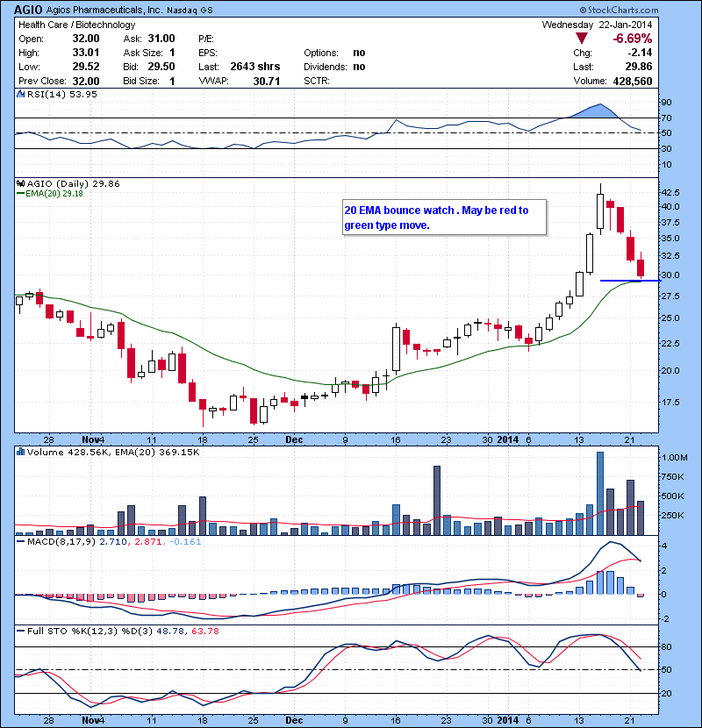Click the Ask price 31.00
702x728 pixels.
(x=161, y=39)
